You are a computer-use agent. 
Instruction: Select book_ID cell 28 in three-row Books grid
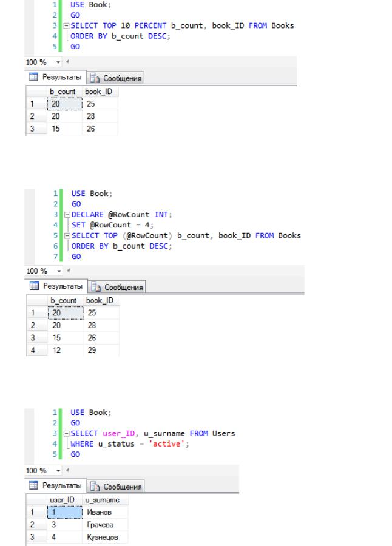point(100,116)
